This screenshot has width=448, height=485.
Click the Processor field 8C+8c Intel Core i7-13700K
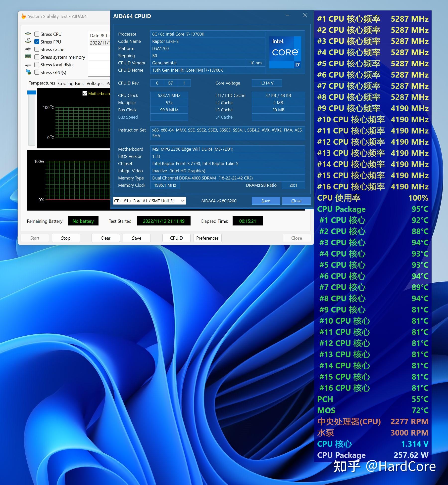[x=208, y=34]
